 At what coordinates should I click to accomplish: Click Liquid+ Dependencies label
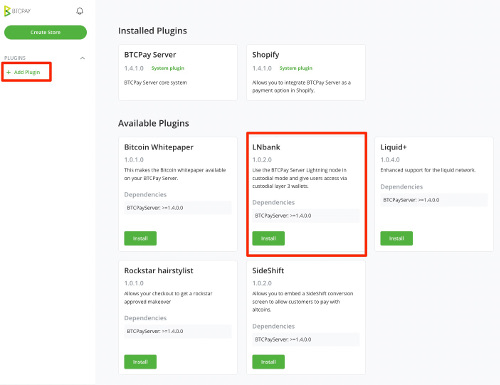click(401, 187)
